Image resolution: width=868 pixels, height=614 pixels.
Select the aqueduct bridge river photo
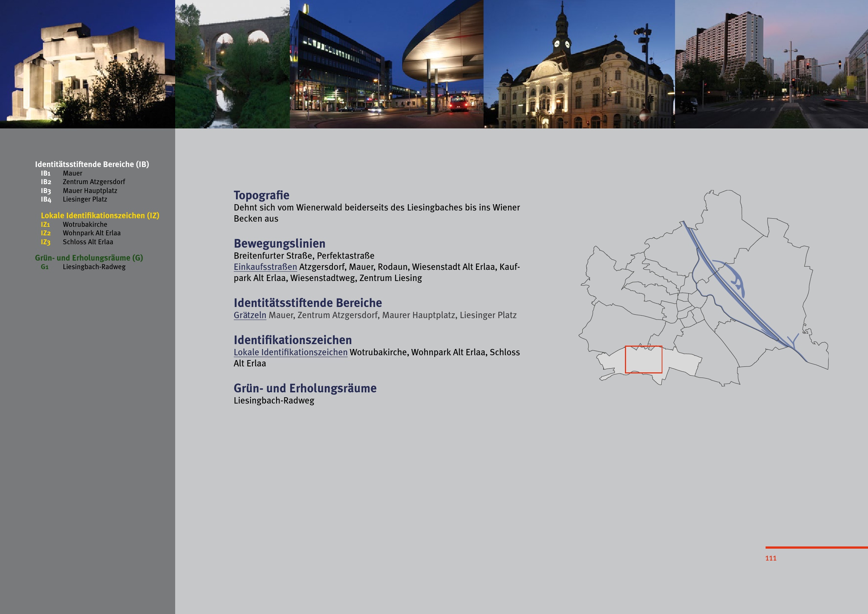pyautogui.click(x=232, y=64)
